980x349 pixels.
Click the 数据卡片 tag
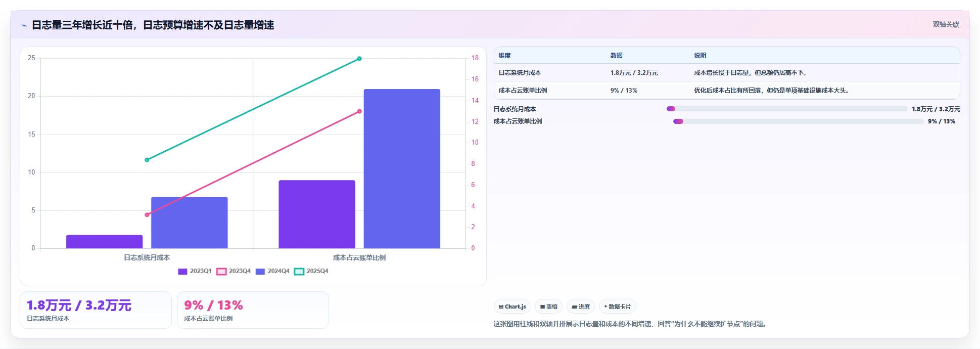(617, 307)
